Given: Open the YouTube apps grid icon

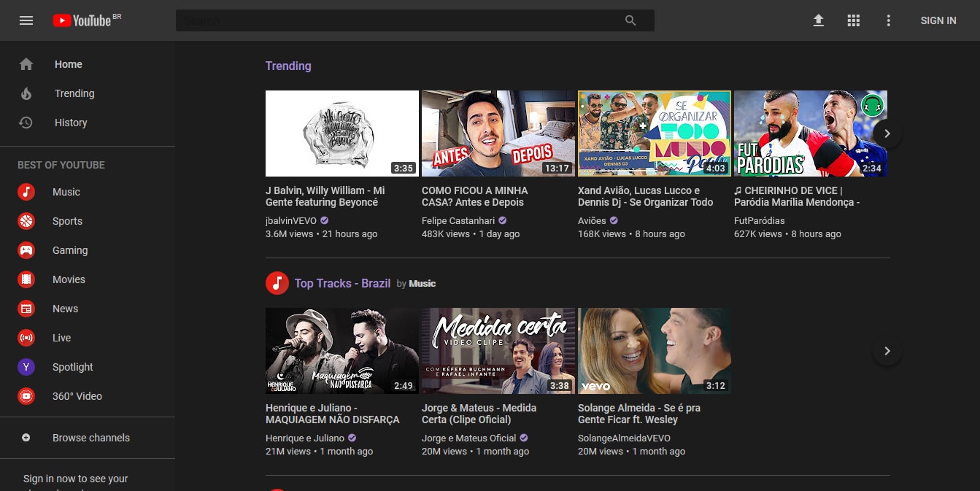Looking at the screenshot, I should tap(853, 20).
